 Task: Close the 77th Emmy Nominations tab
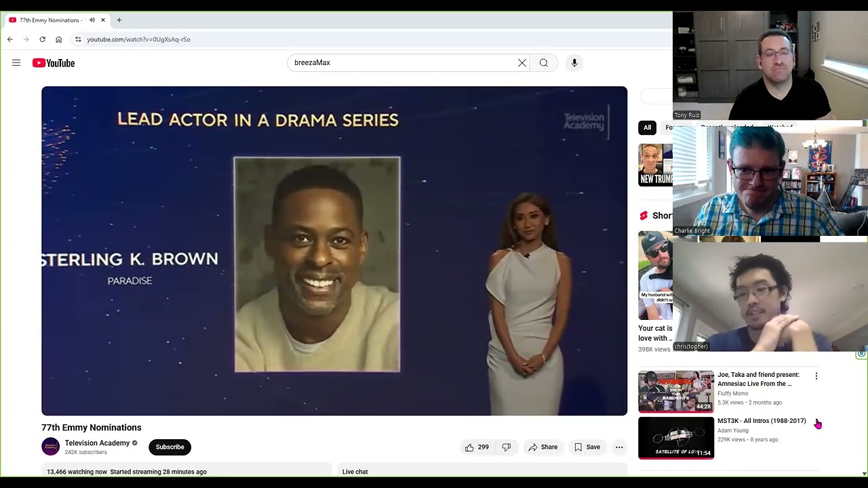click(103, 20)
